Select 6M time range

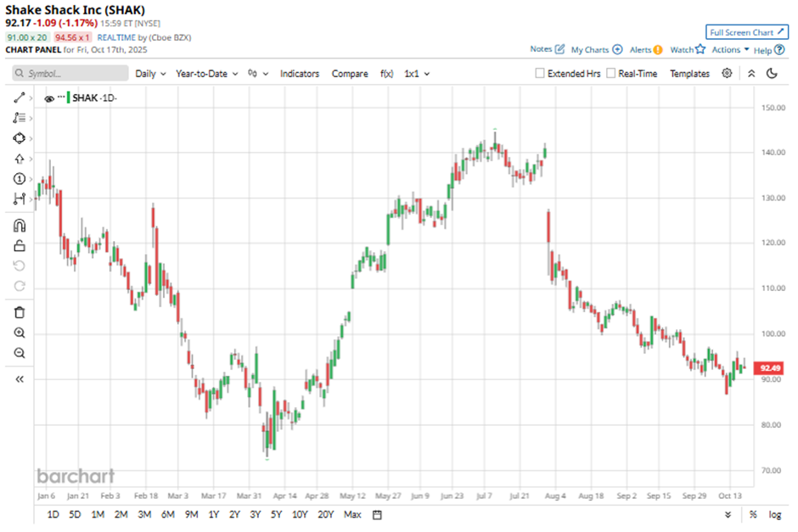click(x=168, y=515)
